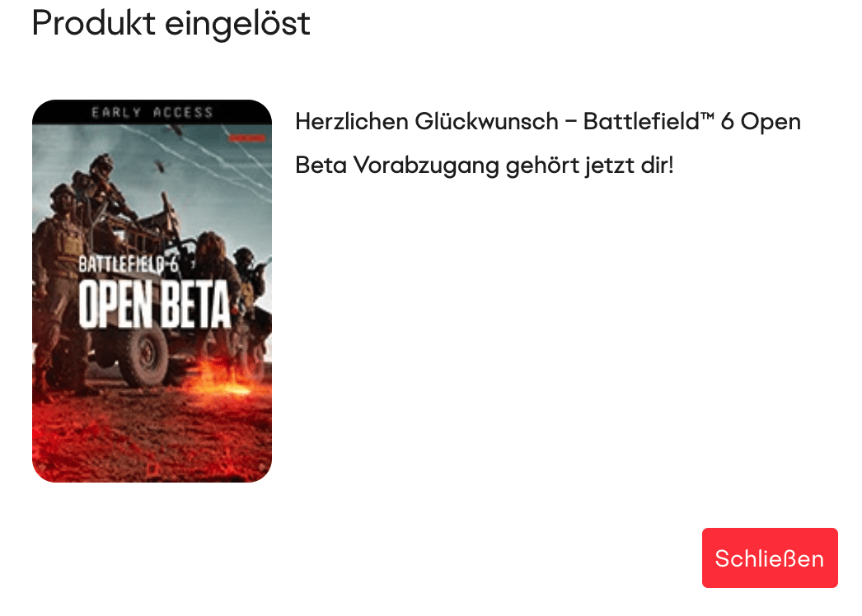The width and height of the screenshot is (862, 616).
Task: Click the orange fire glow on the cover
Action: 223,379
